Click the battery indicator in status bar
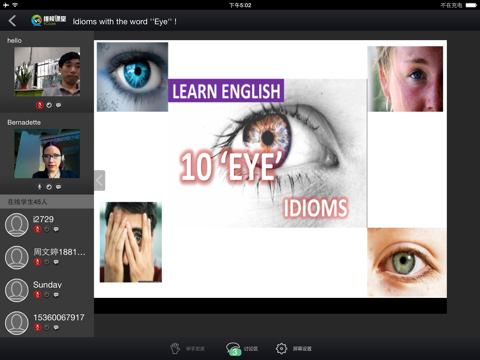Screen dimensions: 480x360 [471, 5]
